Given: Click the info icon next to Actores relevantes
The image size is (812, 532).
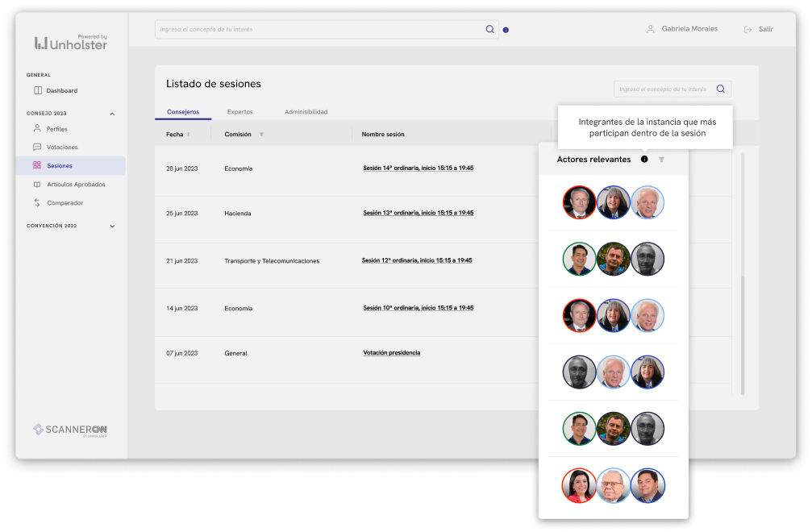Looking at the screenshot, I should click(644, 160).
